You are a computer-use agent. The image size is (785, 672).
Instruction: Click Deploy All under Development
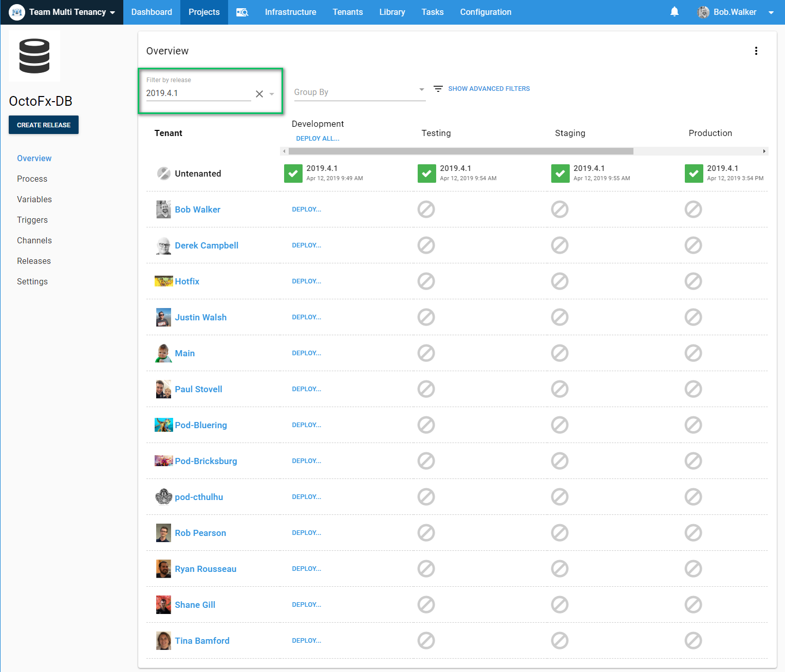click(317, 139)
